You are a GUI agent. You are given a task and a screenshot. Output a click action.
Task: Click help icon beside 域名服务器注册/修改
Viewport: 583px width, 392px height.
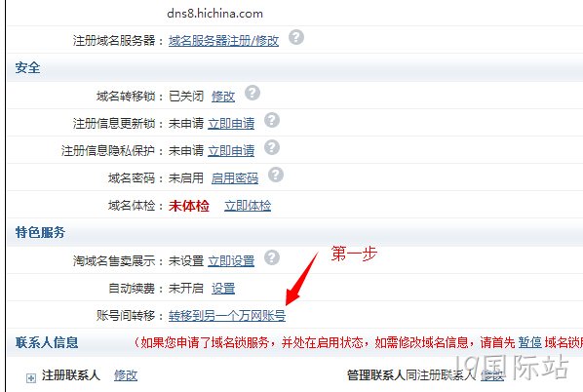(296, 37)
